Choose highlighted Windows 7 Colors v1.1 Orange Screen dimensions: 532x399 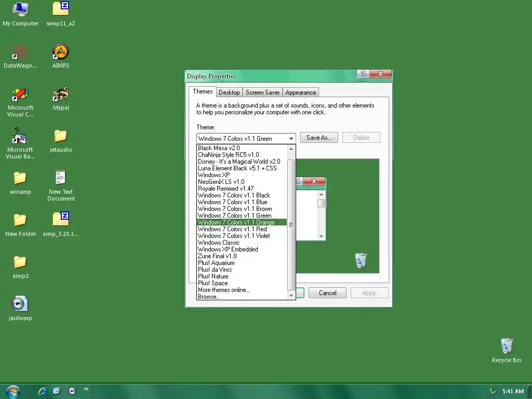tap(242, 222)
